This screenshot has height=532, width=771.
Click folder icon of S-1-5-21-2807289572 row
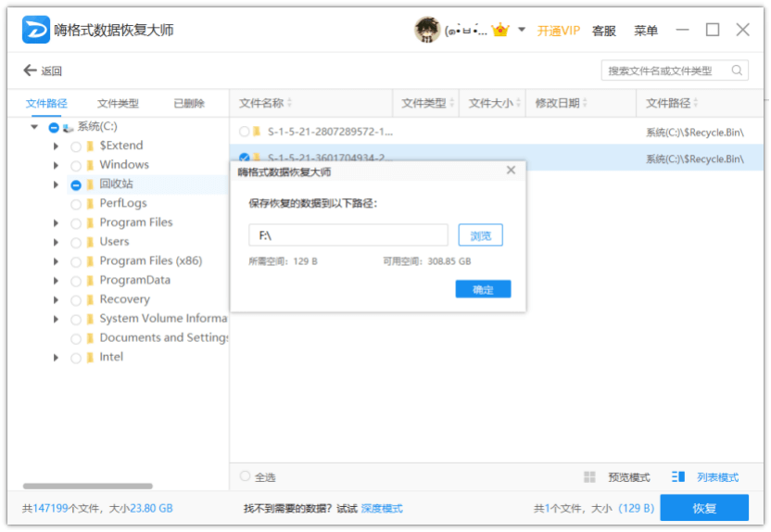tap(257, 132)
